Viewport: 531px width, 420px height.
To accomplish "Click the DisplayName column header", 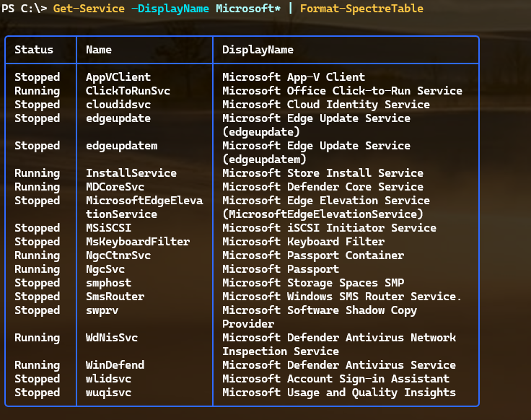I will pos(258,50).
